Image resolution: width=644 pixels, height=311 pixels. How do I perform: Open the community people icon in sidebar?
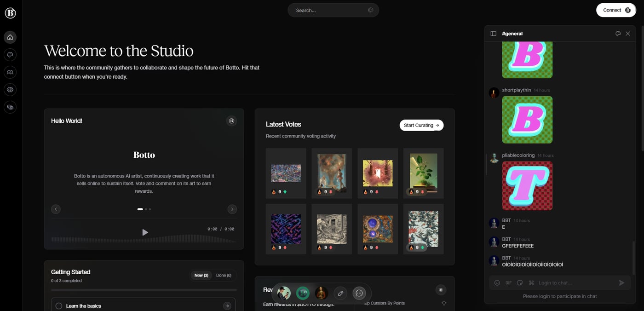click(x=10, y=72)
